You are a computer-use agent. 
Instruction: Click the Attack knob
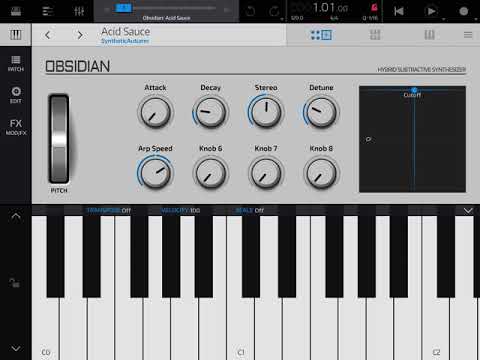click(x=155, y=113)
